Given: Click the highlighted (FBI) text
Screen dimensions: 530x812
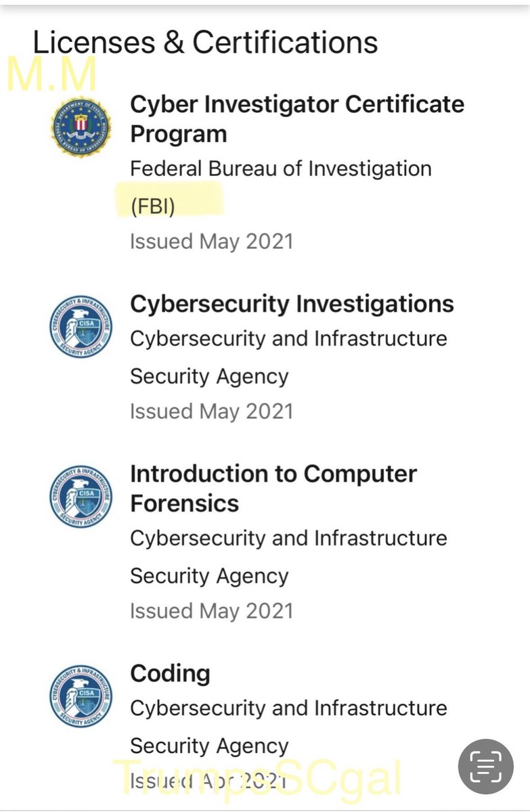Looking at the screenshot, I should click(x=152, y=206).
